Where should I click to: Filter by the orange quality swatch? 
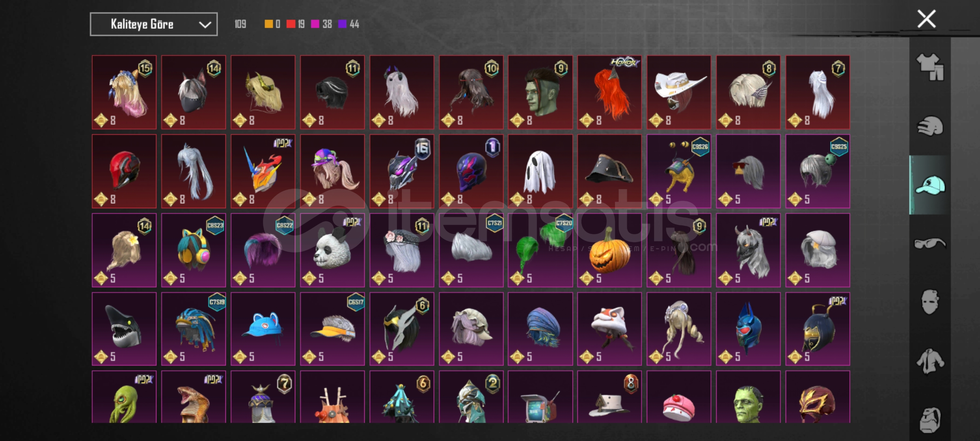point(269,24)
